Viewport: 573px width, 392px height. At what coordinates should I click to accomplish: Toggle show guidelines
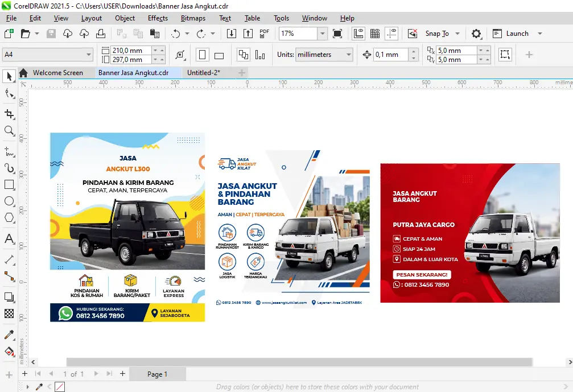pos(391,34)
